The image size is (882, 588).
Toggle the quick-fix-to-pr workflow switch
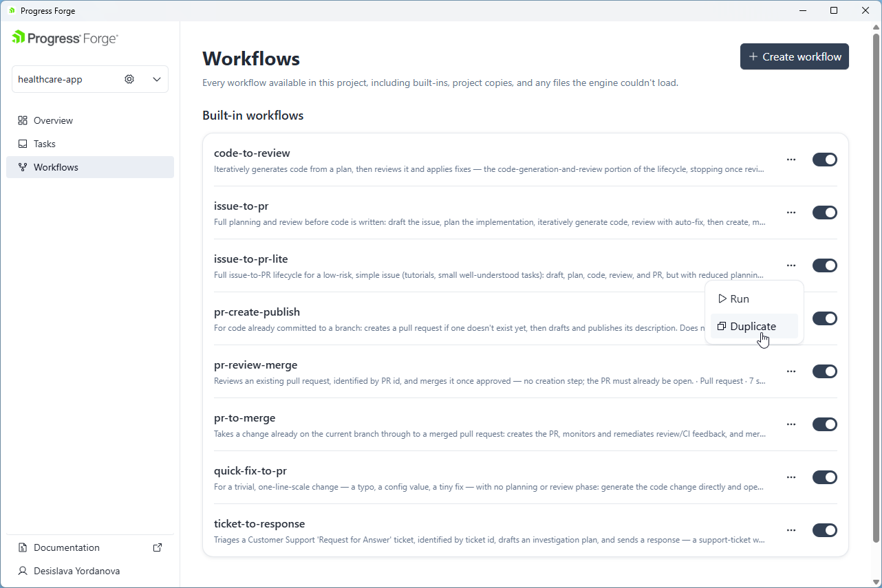click(825, 477)
